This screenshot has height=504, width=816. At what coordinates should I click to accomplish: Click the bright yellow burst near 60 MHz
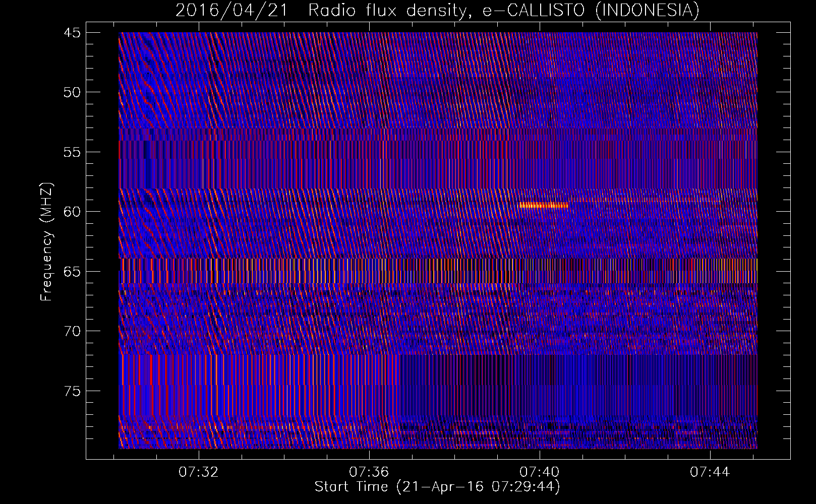544,205
